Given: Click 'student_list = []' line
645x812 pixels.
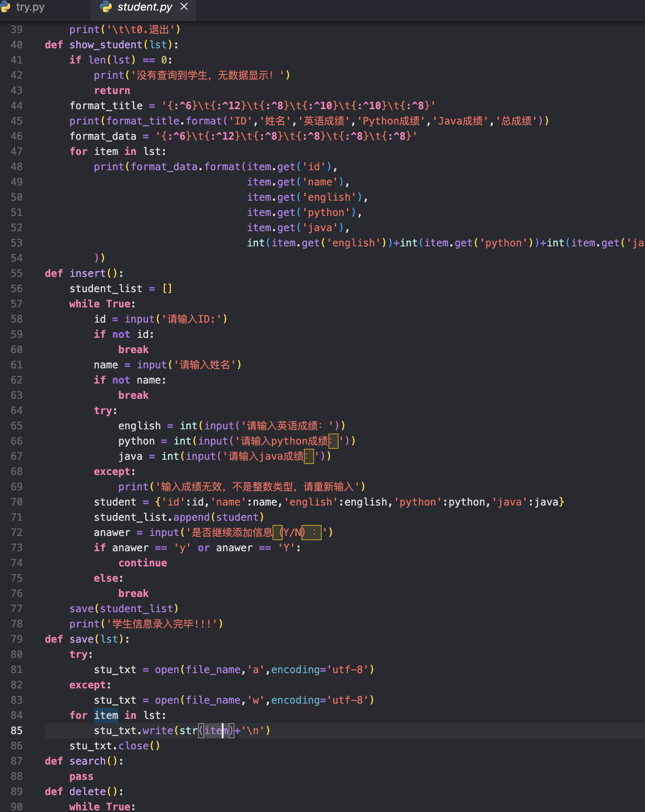Looking at the screenshot, I should (x=121, y=289).
